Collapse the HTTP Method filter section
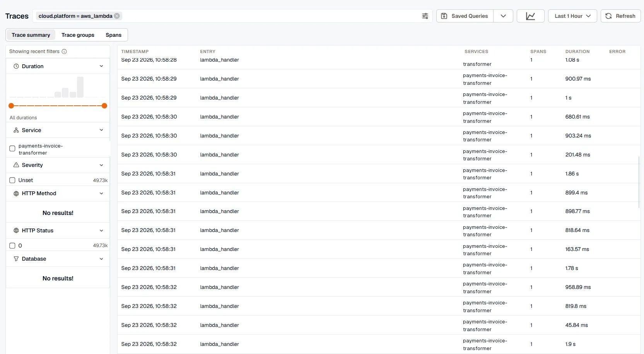The image size is (644, 354). click(101, 194)
